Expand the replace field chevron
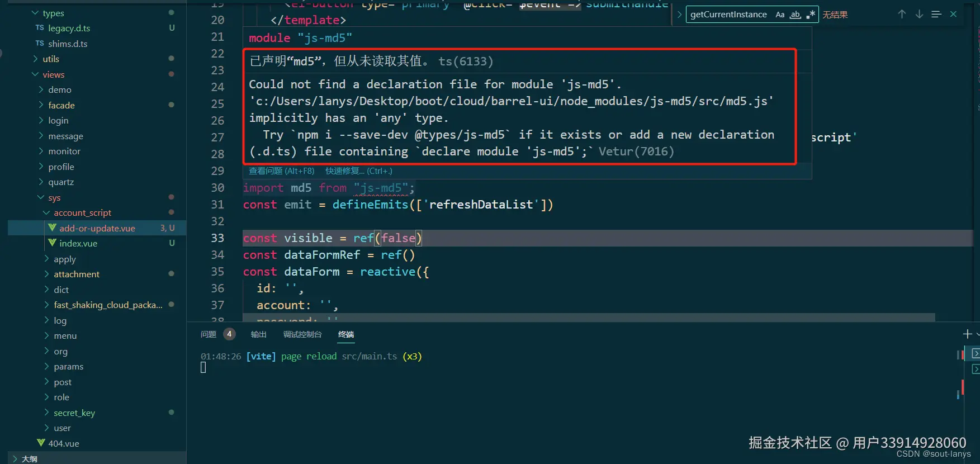The width and height of the screenshot is (980, 464). point(679,15)
